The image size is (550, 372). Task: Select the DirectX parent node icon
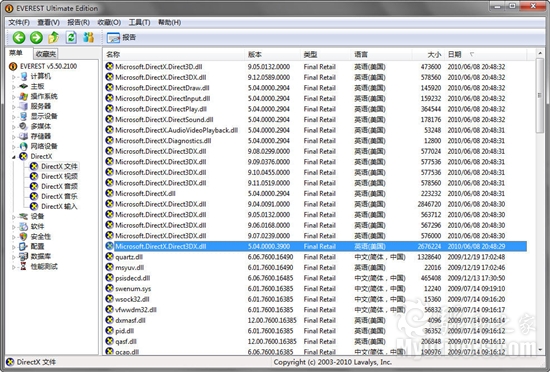24,156
